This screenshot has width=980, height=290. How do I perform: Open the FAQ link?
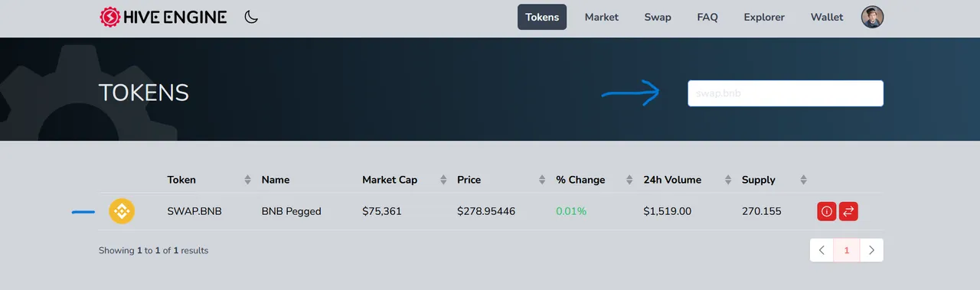coord(707,17)
